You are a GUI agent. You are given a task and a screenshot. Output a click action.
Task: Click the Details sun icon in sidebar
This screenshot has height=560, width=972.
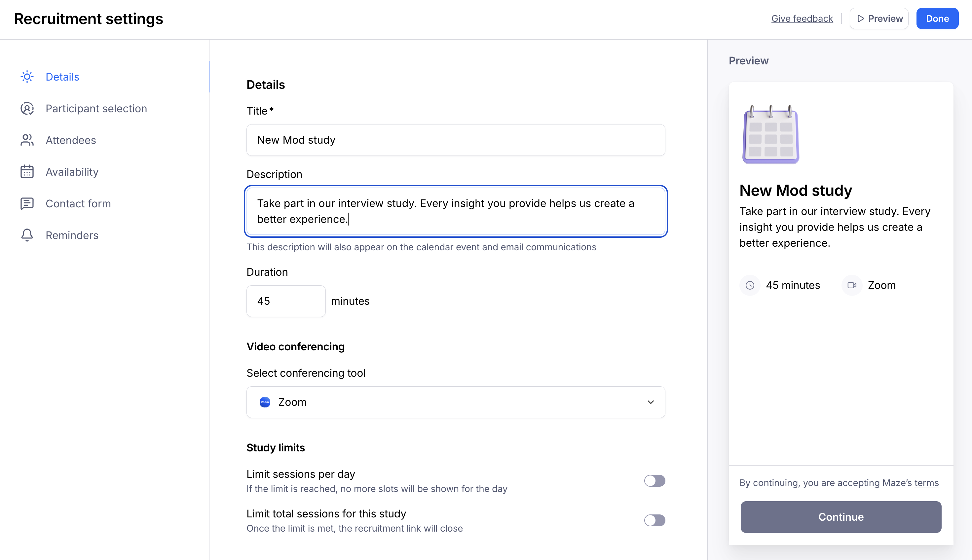[27, 77]
